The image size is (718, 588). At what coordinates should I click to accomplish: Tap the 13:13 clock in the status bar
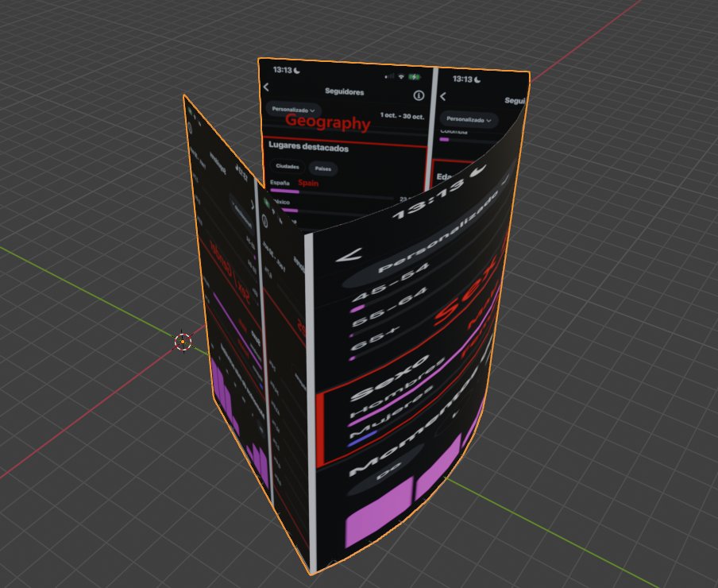(x=281, y=68)
